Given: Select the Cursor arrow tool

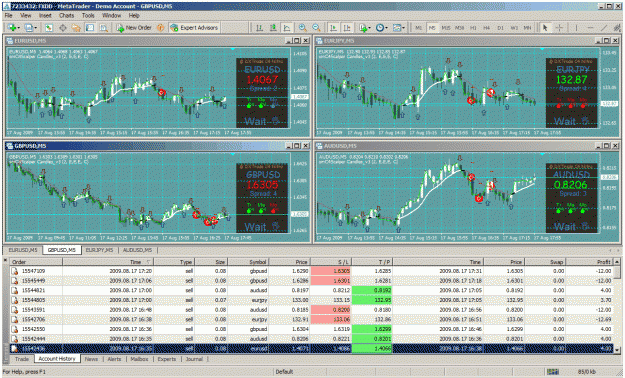Looking at the screenshot, I should tap(545, 28).
